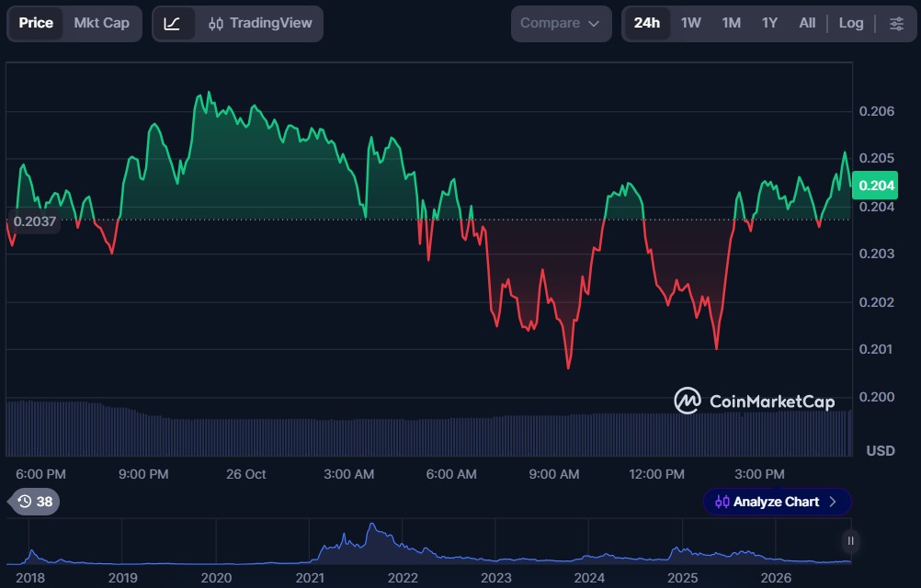
Task: Click the 0.206 price axis label
Action: click(x=876, y=111)
